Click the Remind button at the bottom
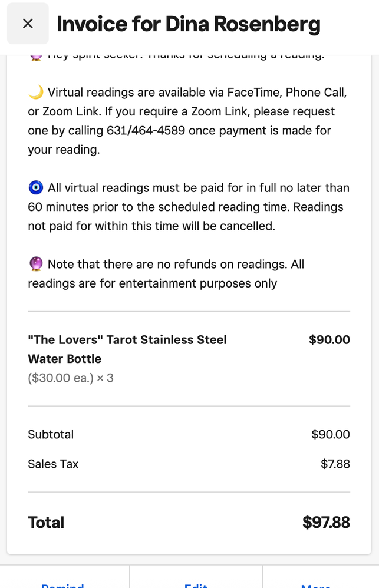The image size is (379, 588). (x=63, y=583)
